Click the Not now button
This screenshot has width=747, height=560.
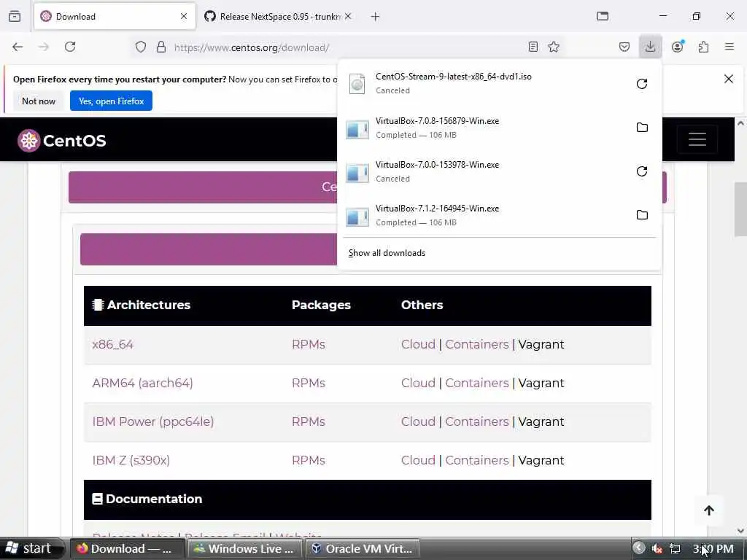(x=39, y=101)
